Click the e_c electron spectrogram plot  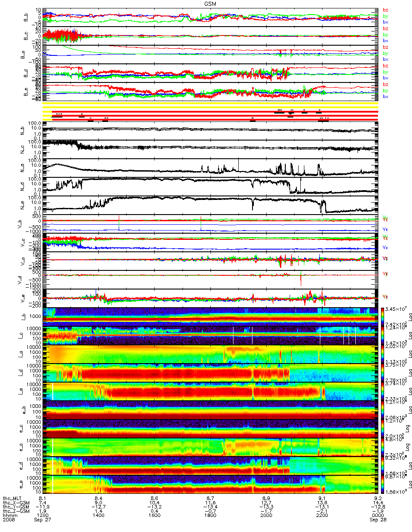coord(210,428)
